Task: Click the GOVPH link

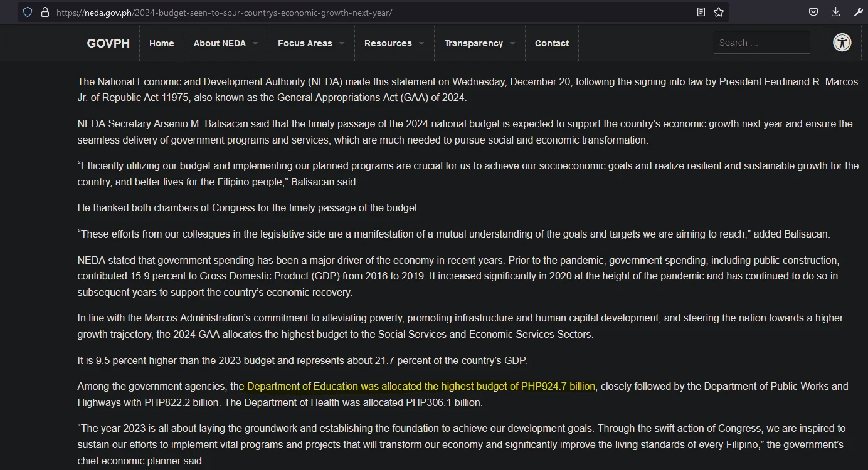Action: pyautogui.click(x=109, y=43)
